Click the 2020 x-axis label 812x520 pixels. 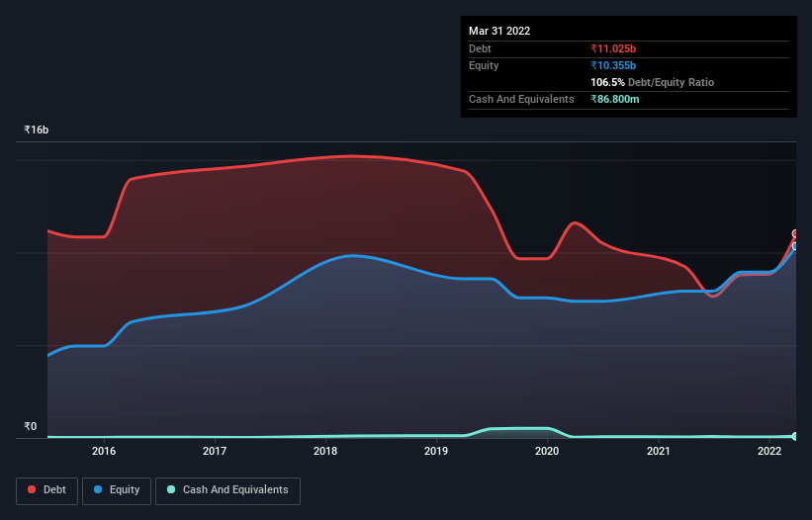[547, 451]
